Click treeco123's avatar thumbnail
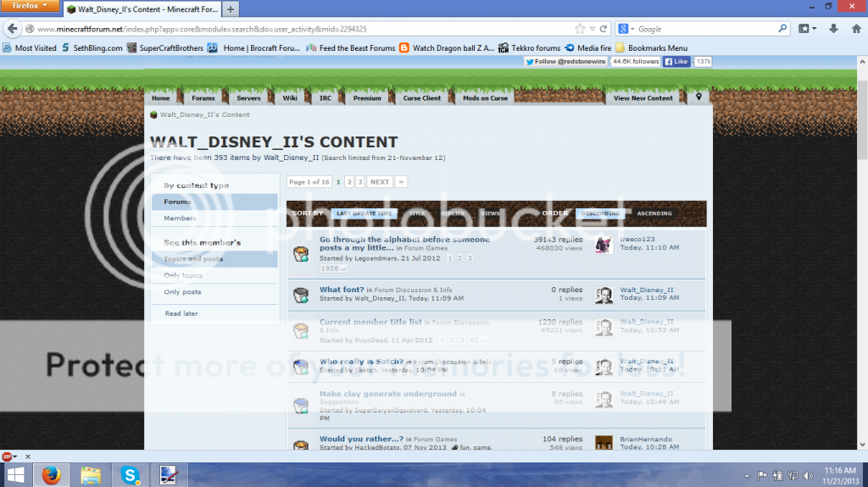868x487 pixels. [x=604, y=245]
